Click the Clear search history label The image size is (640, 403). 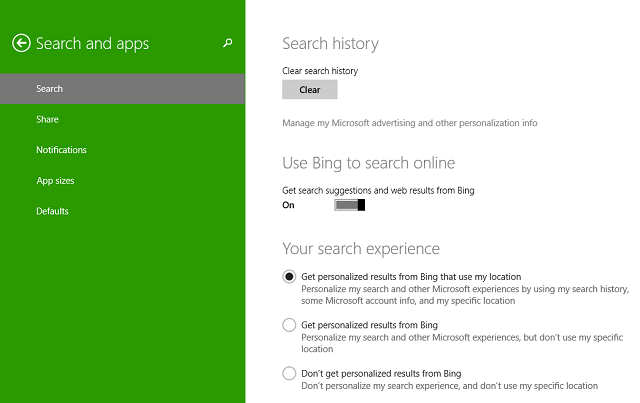point(320,71)
